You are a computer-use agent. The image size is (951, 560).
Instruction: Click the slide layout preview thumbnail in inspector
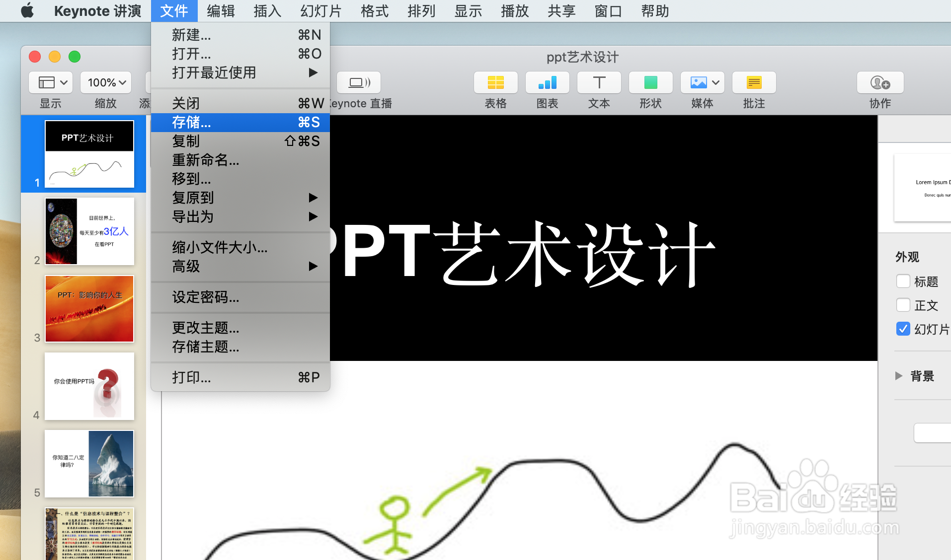[923, 188]
